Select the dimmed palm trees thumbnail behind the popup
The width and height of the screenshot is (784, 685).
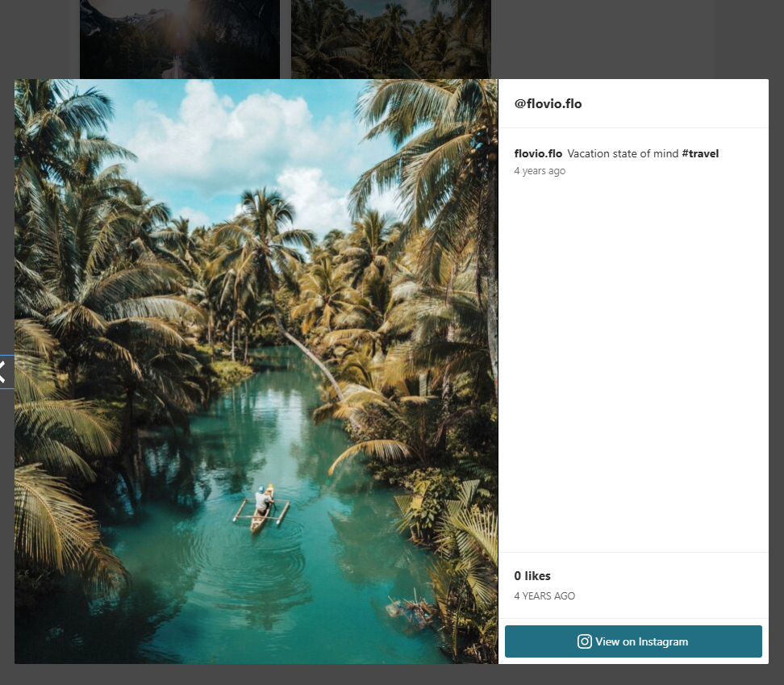[390, 39]
